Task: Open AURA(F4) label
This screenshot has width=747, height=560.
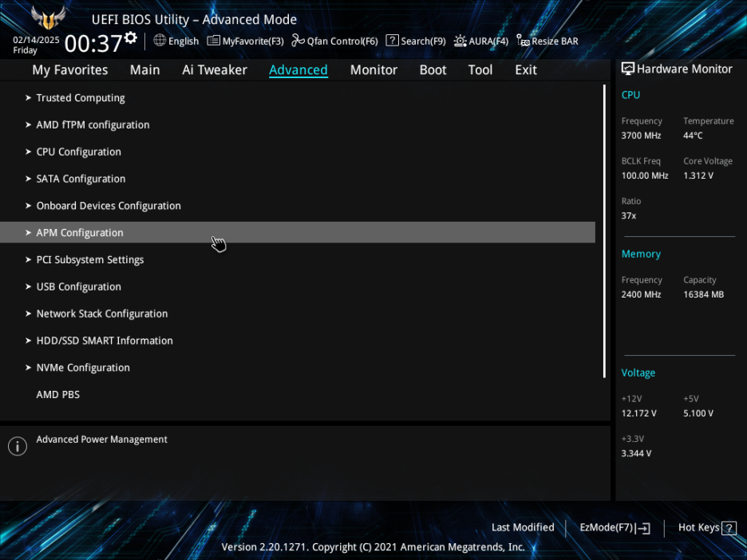Action: pyautogui.click(x=488, y=41)
